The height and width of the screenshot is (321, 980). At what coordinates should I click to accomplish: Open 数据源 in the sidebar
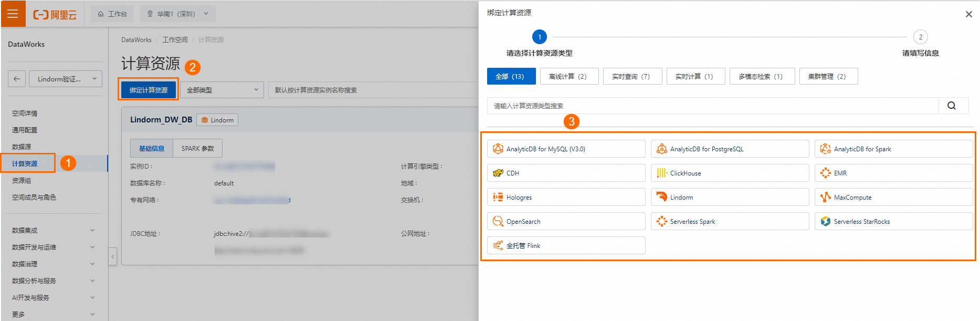point(22,147)
